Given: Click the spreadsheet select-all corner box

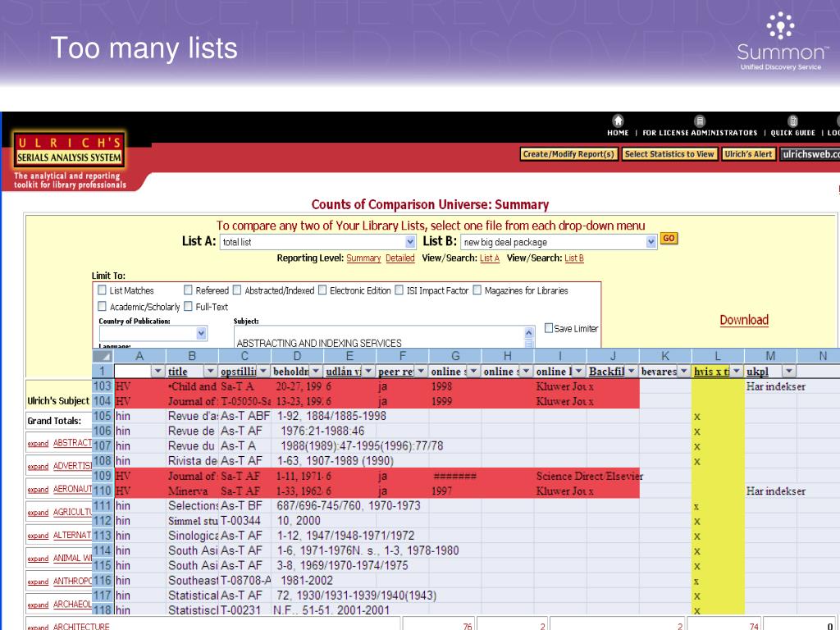Looking at the screenshot, I should coord(103,356).
